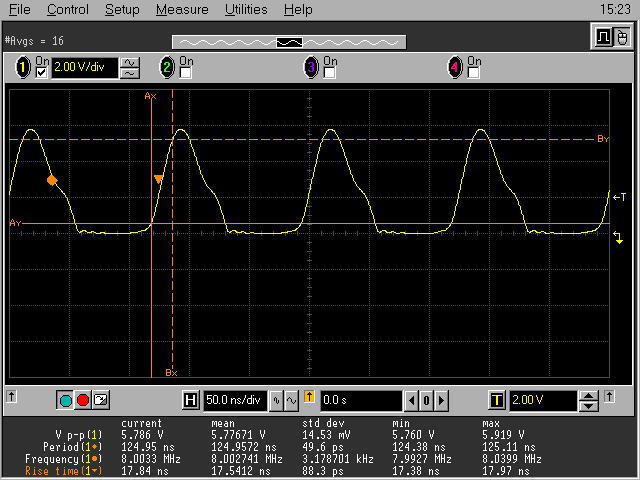Viewport: 640px width, 480px height.
Task: Open the Utilities menu
Action: point(245,10)
